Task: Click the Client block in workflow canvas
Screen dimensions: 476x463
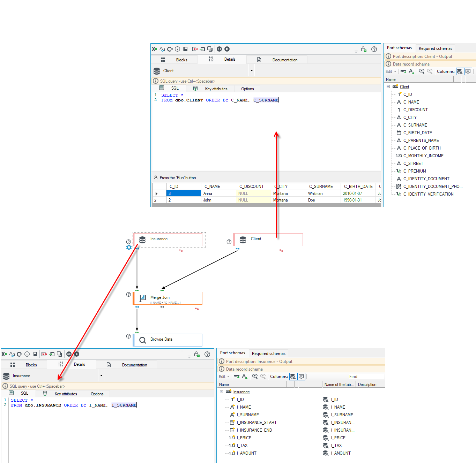Action: pos(268,240)
